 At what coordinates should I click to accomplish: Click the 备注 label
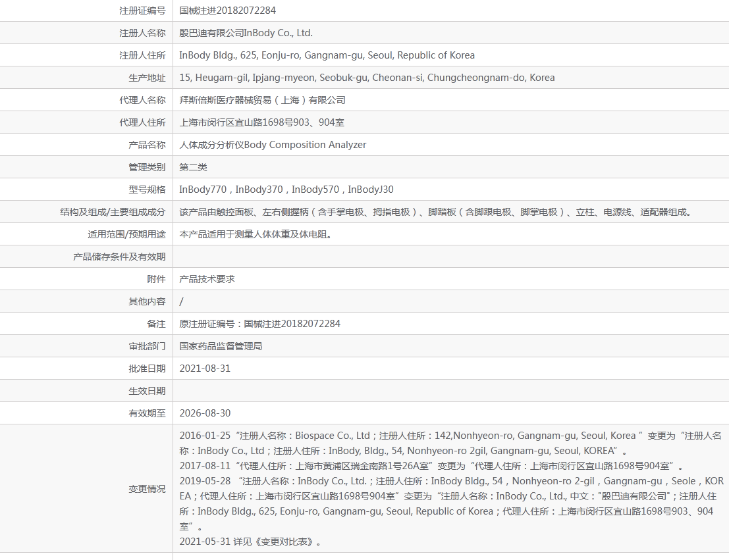coord(156,324)
